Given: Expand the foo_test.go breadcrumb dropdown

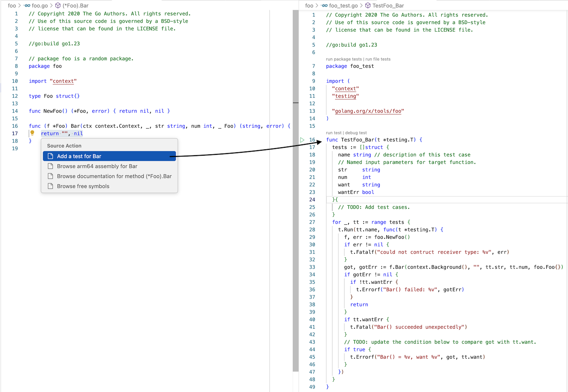Looking at the screenshot, I should coord(343,5).
